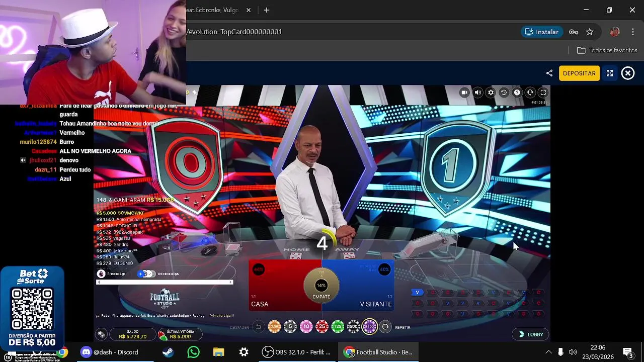View the ÚLTIMA VITÓRIA R$ 5.000 box
644x362 pixels.
(x=180, y=334)
